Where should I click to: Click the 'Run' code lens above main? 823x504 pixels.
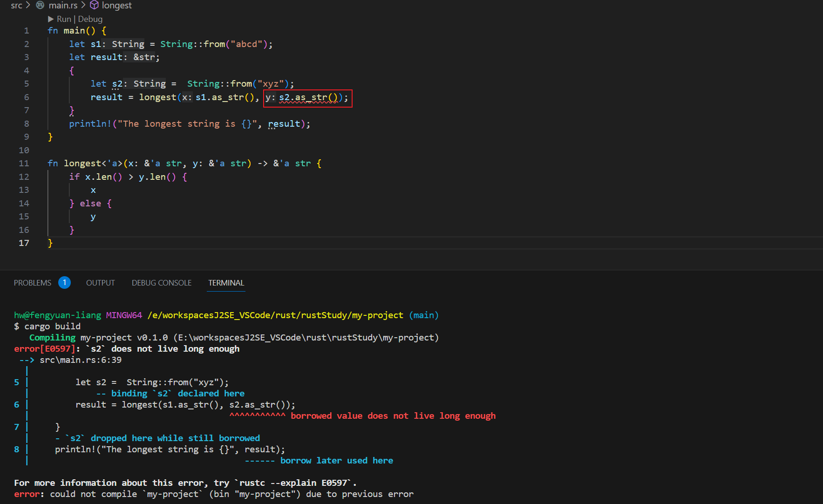pyautogui.click(x=60, y=19)
